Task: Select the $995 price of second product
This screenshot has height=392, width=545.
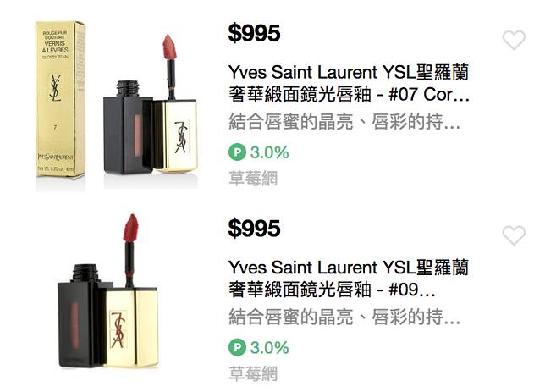Action: tap(254, 229)
